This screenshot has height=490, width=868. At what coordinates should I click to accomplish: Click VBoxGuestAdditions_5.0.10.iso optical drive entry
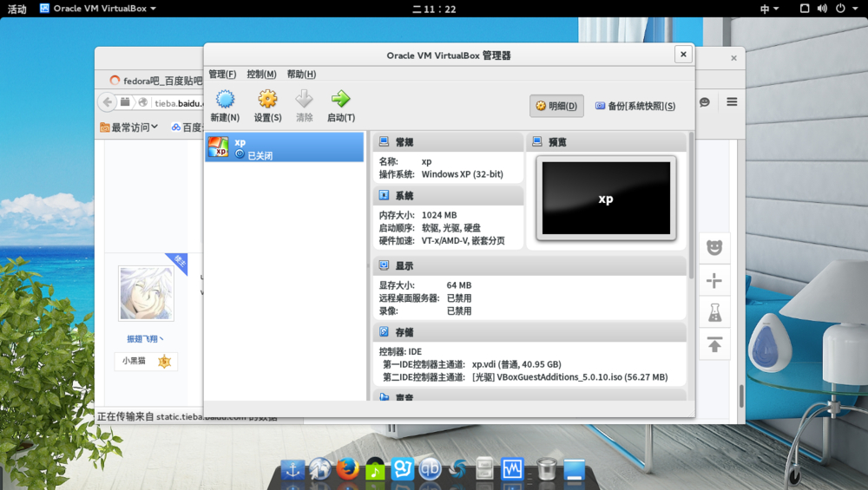(569, 377)
